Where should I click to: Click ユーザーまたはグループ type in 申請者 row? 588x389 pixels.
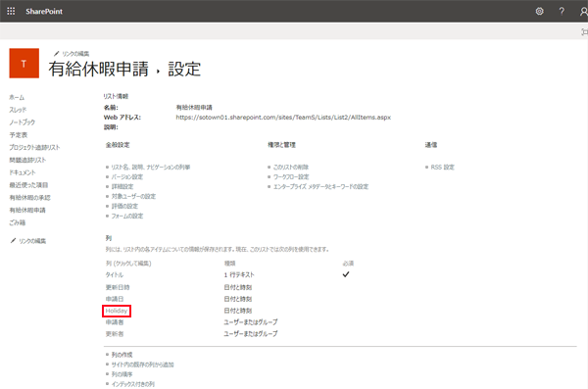(251, 322)
